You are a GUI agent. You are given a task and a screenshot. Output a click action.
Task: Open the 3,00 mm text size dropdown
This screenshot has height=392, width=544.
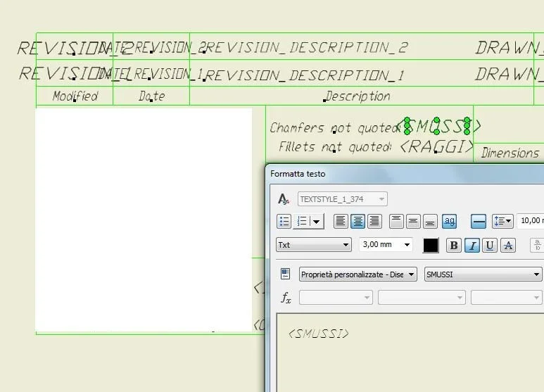(x=386, y=245)
